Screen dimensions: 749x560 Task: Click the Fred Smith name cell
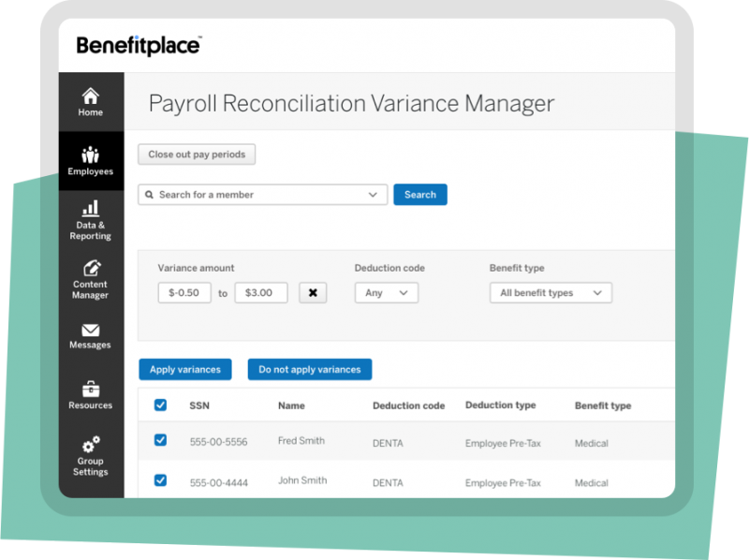[301, 440]
